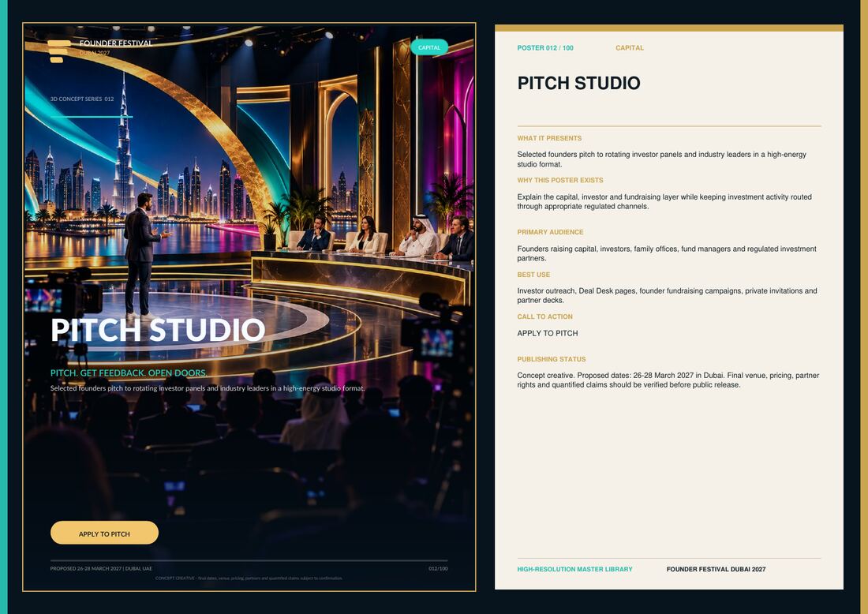Click the large PITCH STUDIO poster title
Image resolution: width=868 pixels, height=614 pixels.
(x=158, y=330)
